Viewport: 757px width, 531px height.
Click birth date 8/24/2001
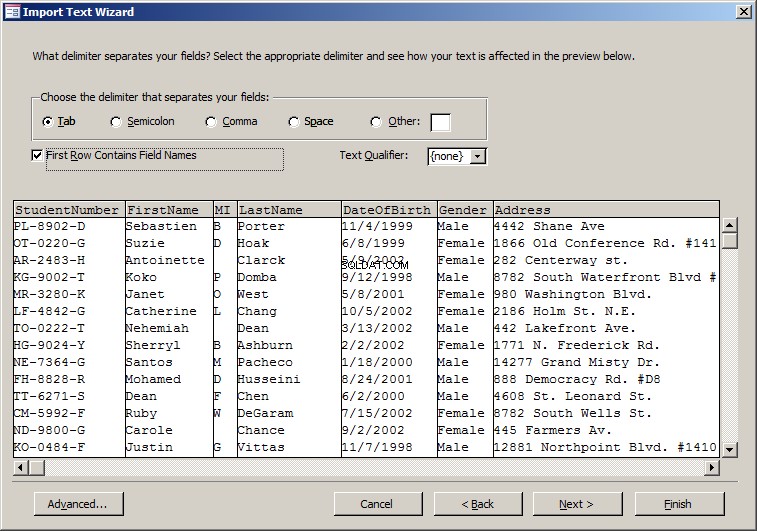(x=378, y=379)
